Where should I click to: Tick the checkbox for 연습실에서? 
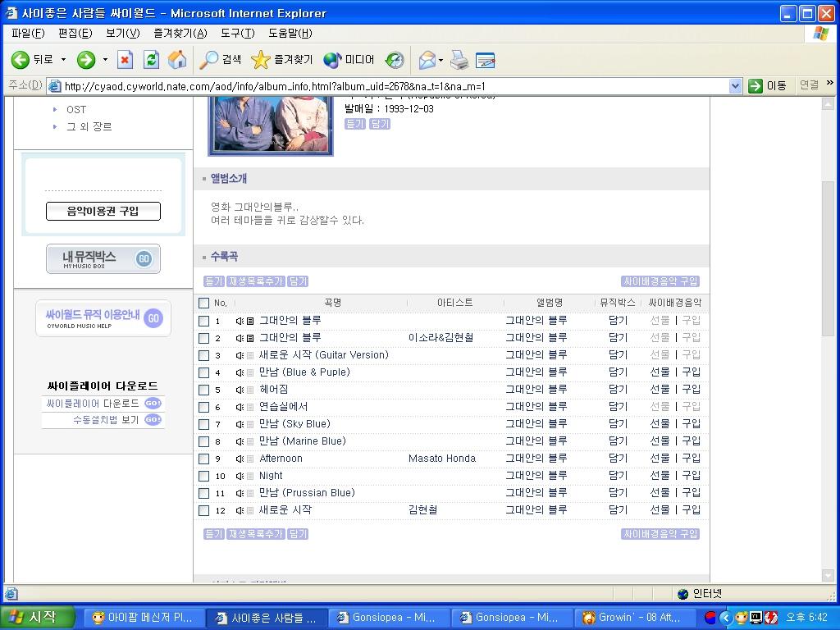[x=203, y=407]
